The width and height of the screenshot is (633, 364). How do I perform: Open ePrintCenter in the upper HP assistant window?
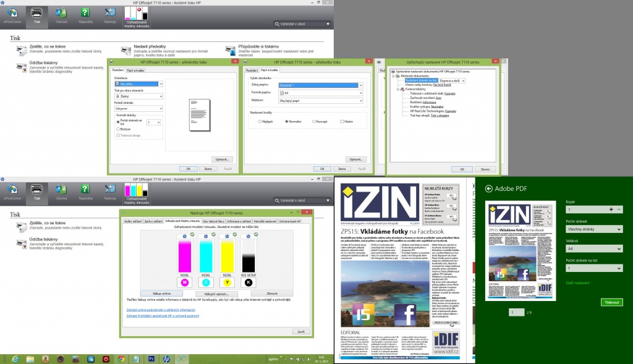pyautogui.click(x=12, y=16)
